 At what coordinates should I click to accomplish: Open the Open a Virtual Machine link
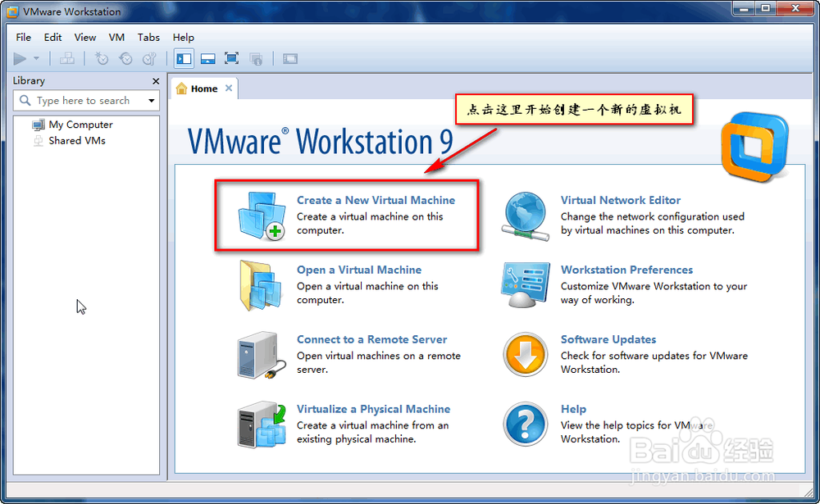[359, 270]
